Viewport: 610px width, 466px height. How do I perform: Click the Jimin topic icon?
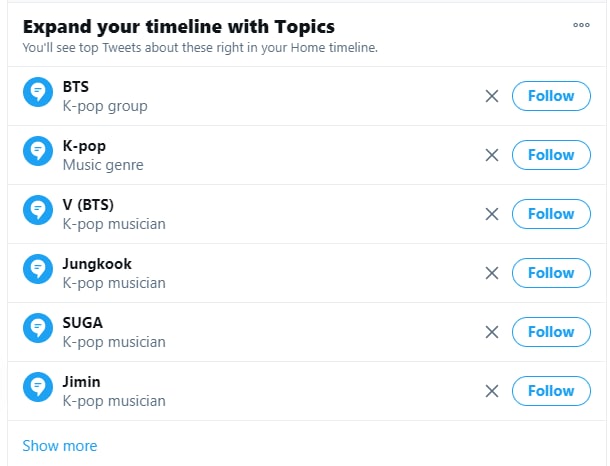(x=38, y=387)
